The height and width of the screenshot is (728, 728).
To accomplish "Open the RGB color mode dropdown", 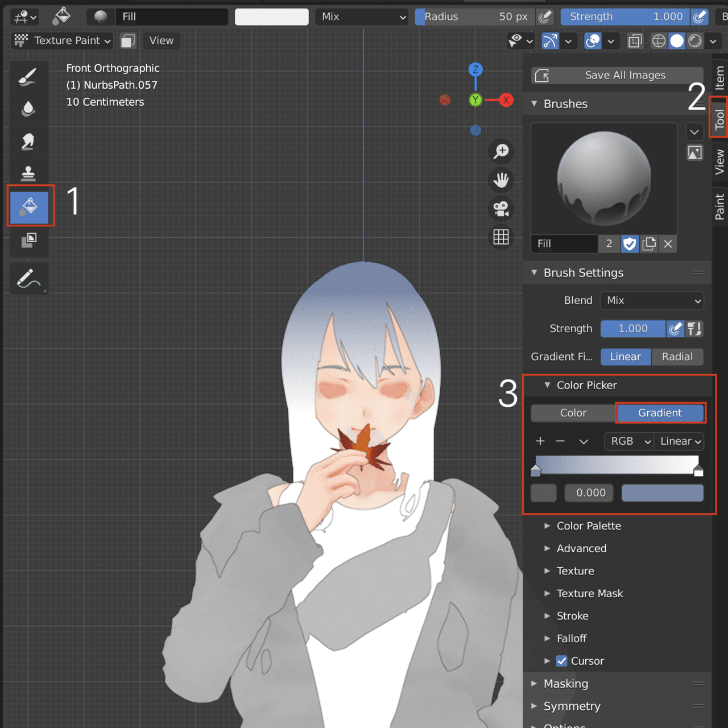I will tap(628, 441).
